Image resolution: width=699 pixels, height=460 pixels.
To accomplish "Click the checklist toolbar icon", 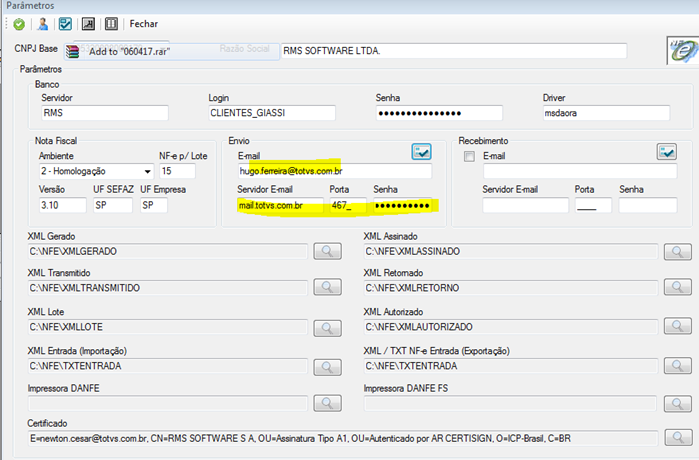I will [x=66, y=24].
